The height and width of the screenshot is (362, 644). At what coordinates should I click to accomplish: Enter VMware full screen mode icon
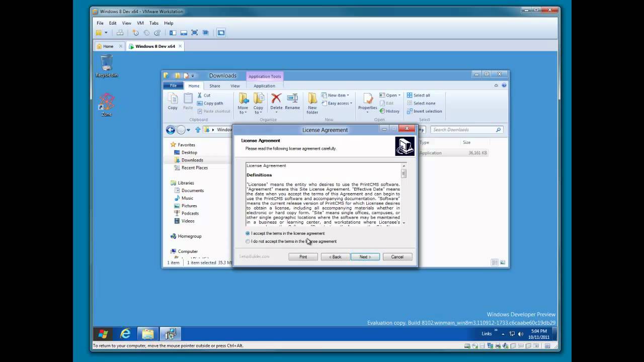point(195,33)
